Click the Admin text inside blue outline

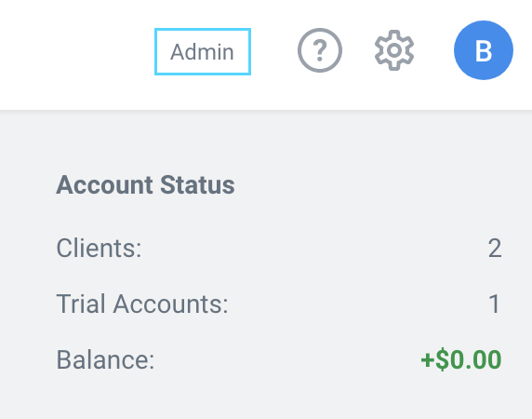[202, 52]
